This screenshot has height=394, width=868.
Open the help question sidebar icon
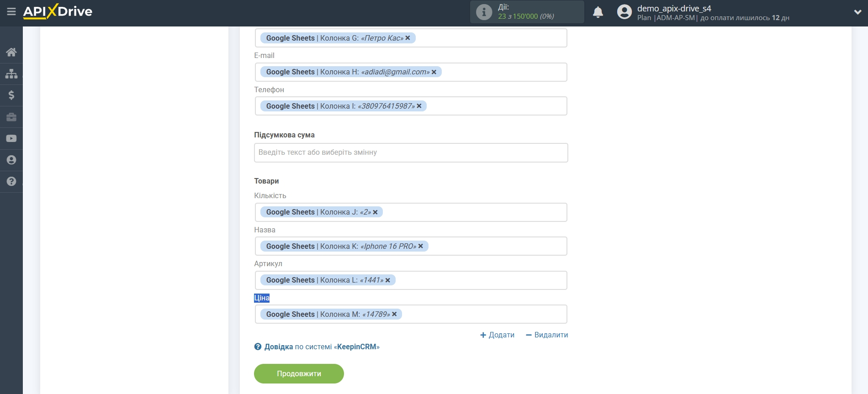[11, 181]
